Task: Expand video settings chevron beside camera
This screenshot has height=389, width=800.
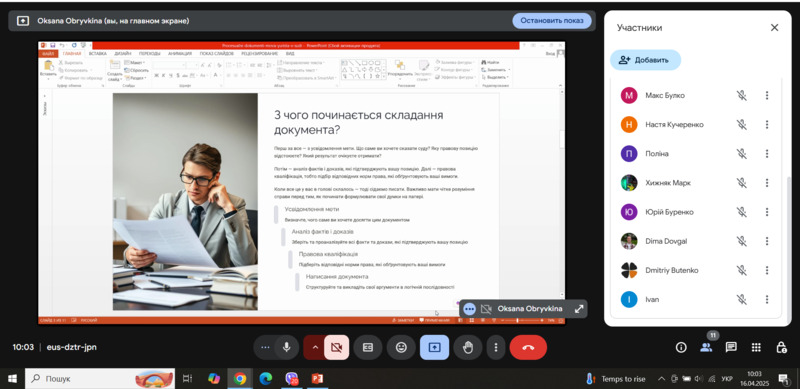Action: [x=315, y=348]
